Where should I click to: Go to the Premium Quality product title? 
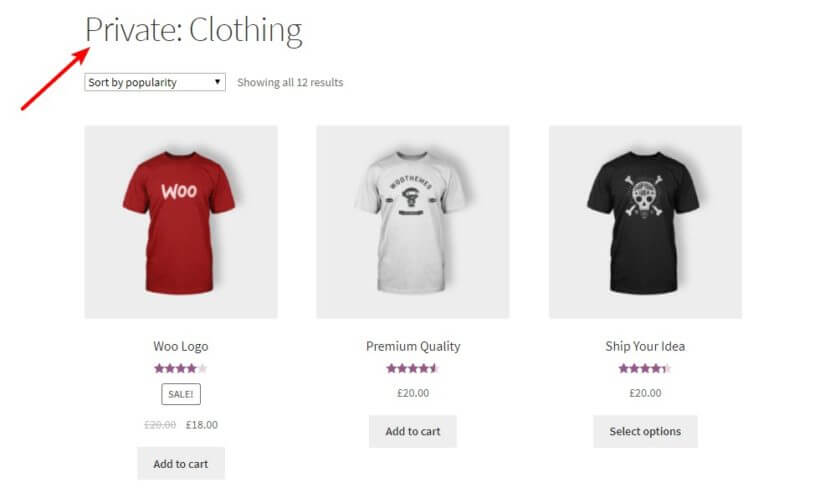(x=413, y=347)
